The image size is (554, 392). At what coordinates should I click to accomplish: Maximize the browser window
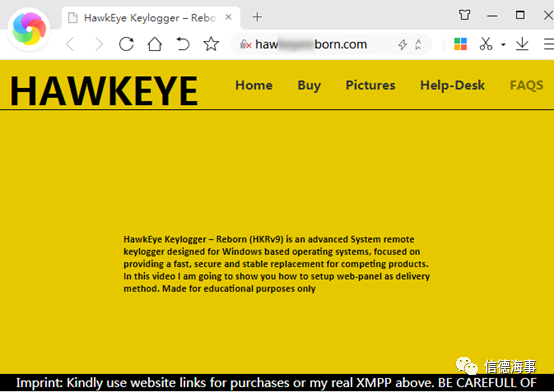520,15
